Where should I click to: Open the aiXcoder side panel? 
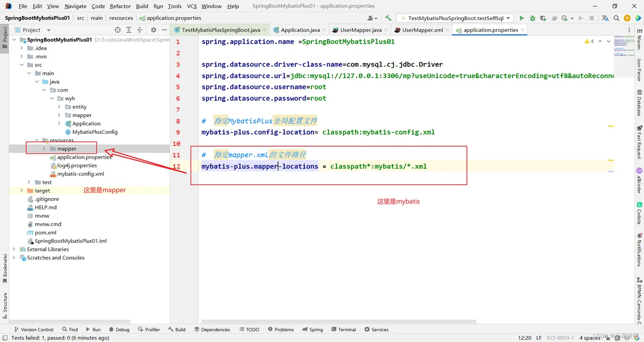click(x=639, y=181)
